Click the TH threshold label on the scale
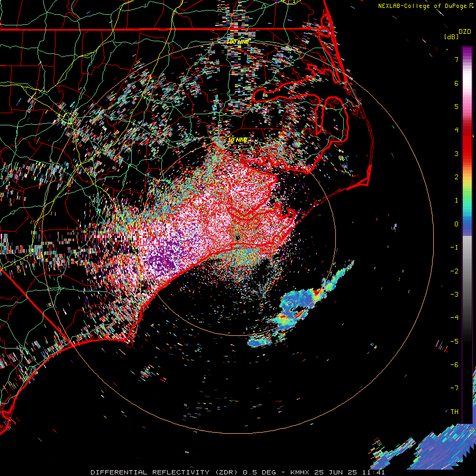Screen dimensions: 476x476 (454, 411)
